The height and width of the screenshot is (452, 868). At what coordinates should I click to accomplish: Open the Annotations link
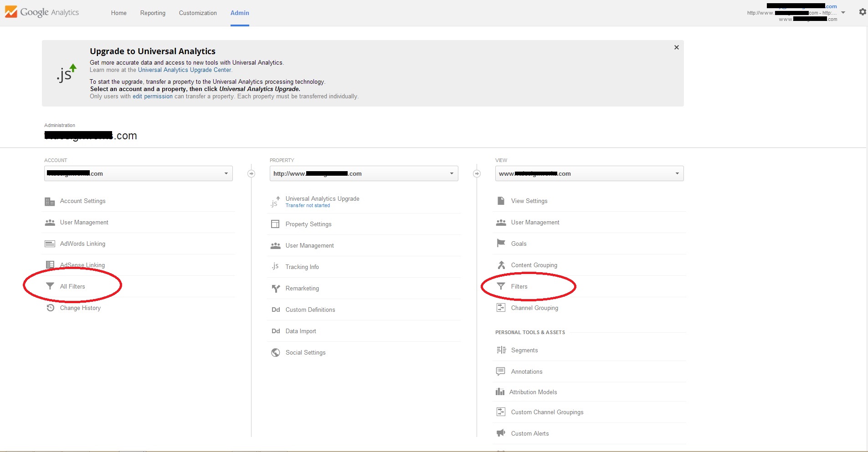click(527, 372)
